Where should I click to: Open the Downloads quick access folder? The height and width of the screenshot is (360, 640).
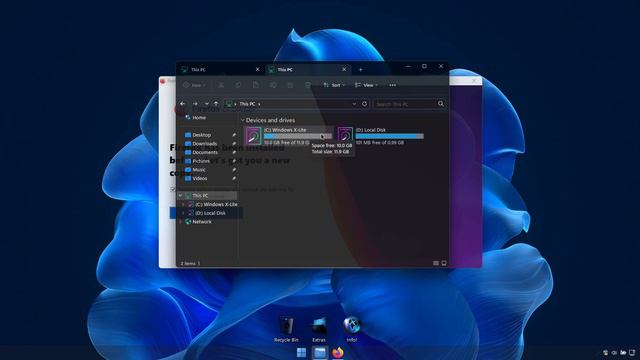(201, 144)
